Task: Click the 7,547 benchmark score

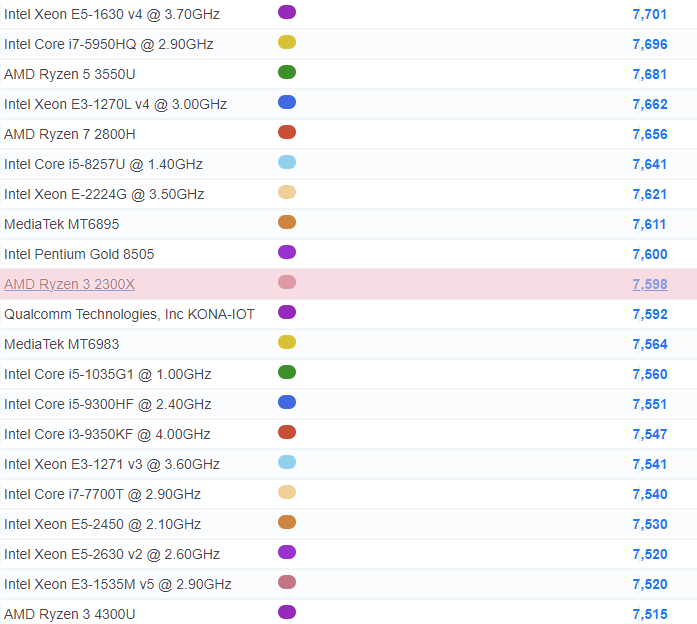Action: (x=650, y=434)
